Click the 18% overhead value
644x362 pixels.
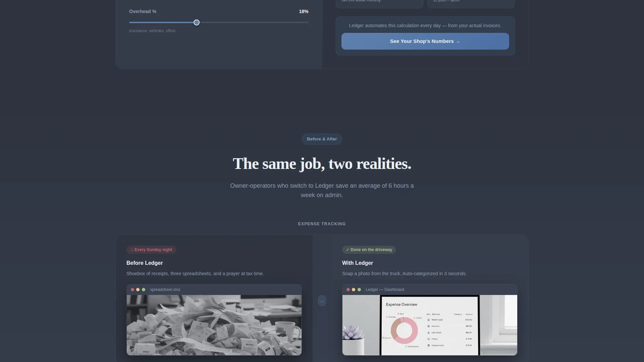(x=304, y=11)
